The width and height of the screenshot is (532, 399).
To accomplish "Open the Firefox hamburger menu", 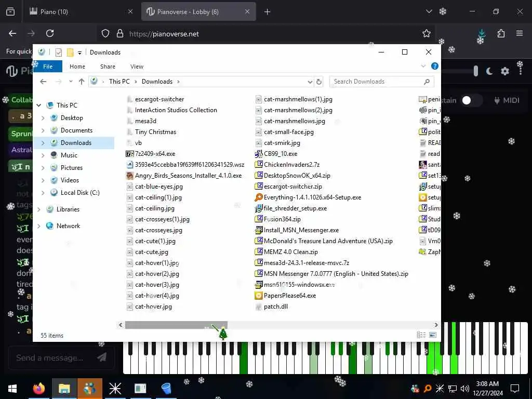I will coord(520,33).
